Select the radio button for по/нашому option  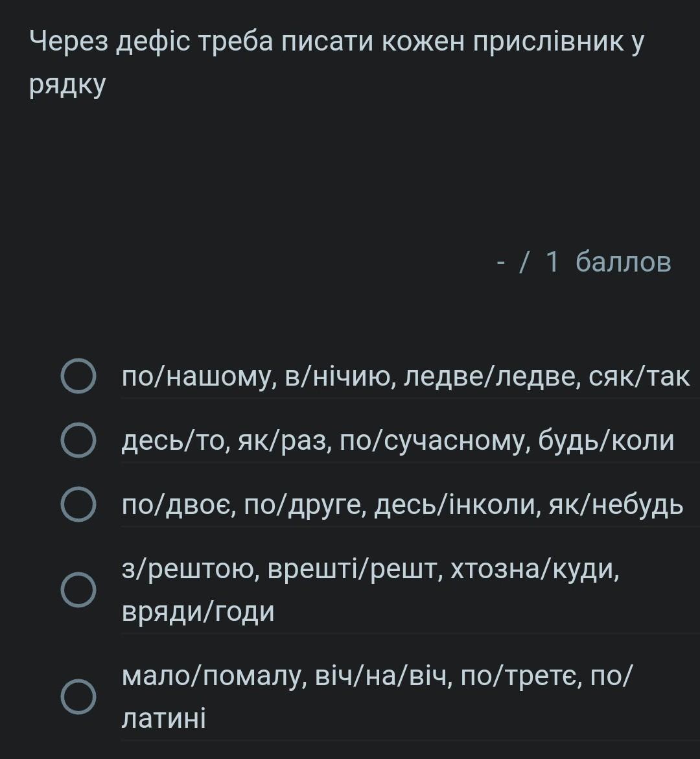coord(78,376)
